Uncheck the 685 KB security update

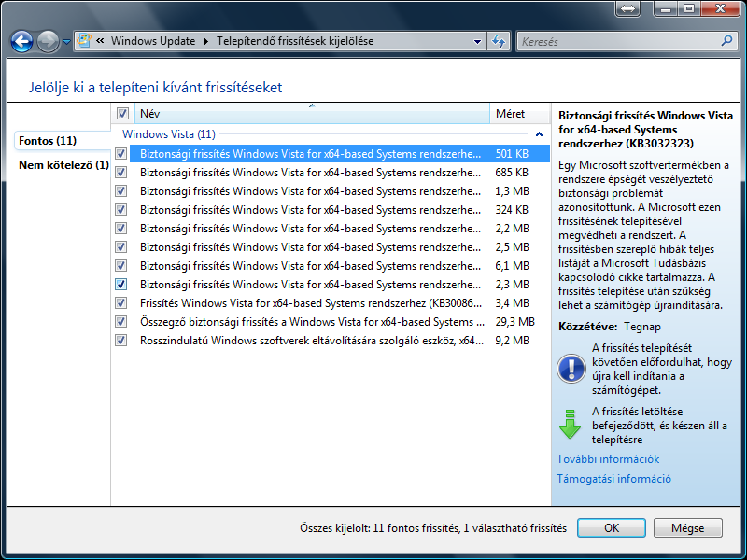(x=121, y=172)
